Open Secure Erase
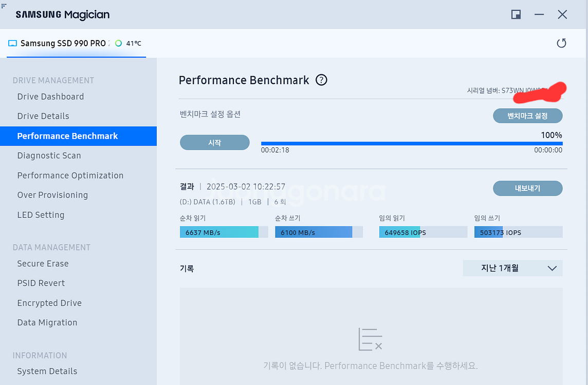 pyautogui.click(x=43, y=264)
